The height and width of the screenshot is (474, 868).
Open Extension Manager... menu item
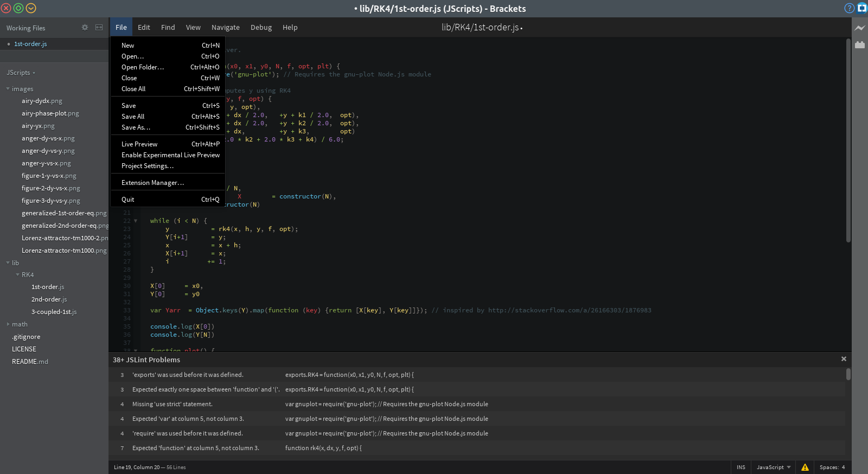168,183
